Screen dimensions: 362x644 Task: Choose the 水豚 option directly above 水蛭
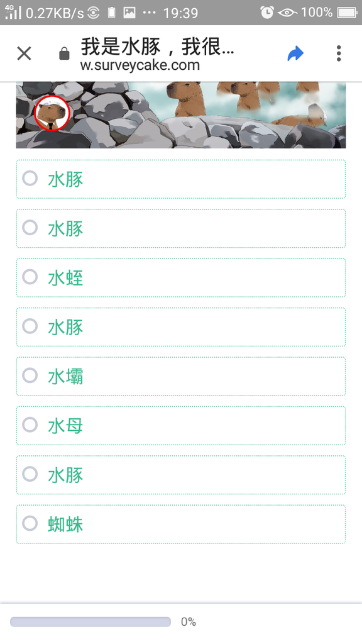(x=181, y=228)
